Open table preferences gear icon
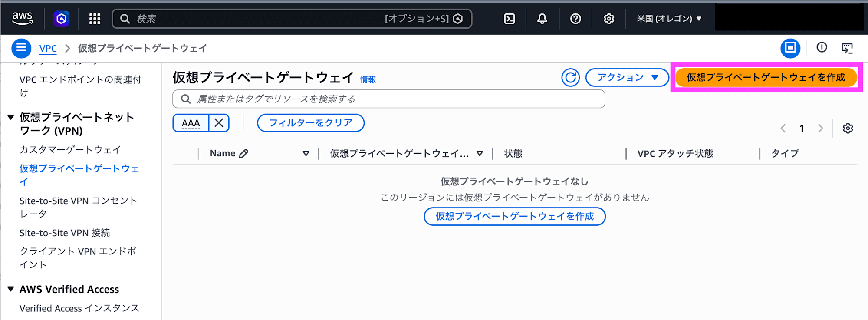The height and width of the screenshot is (320, 868). click(848, 129)
